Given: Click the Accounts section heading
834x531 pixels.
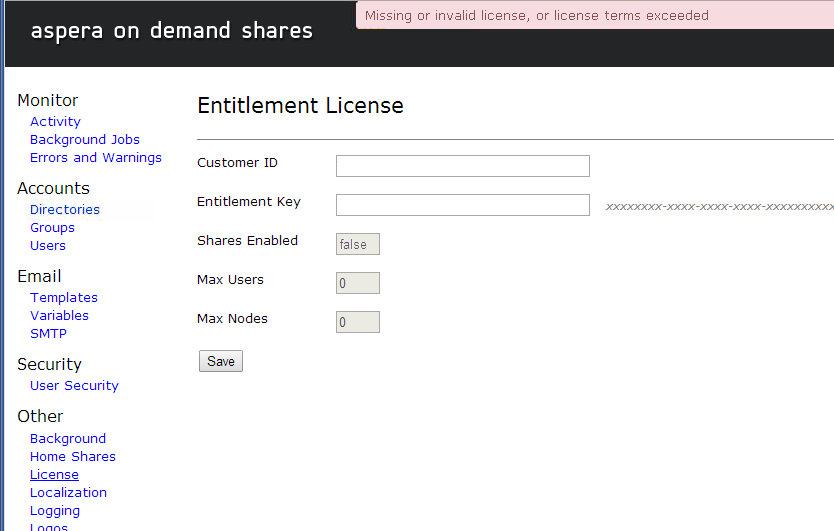Looking at the screenshot, I should (54, 188).
